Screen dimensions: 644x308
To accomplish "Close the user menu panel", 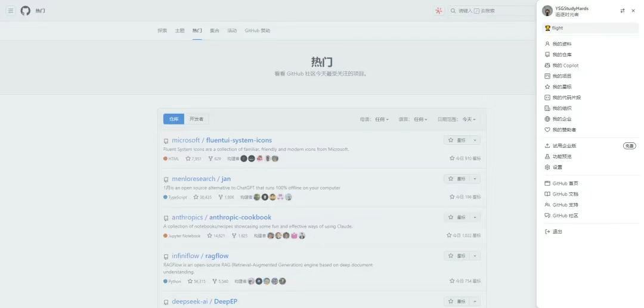I will [x=633, y=11].
